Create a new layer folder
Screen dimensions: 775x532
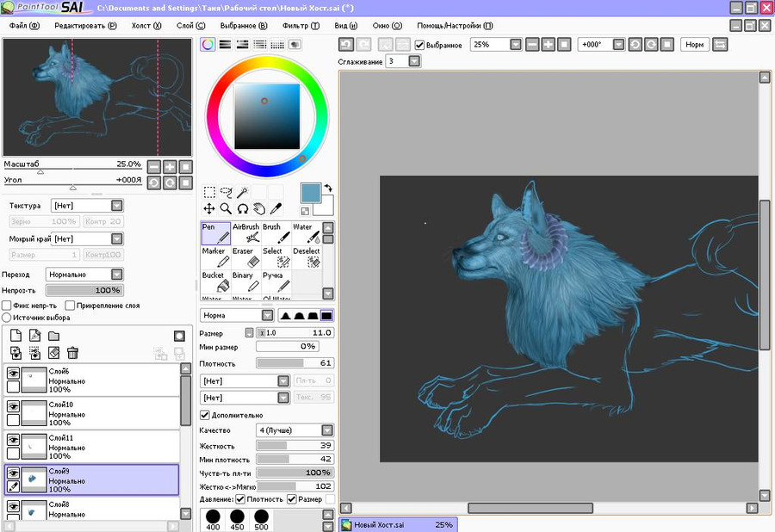pos(54,336)
